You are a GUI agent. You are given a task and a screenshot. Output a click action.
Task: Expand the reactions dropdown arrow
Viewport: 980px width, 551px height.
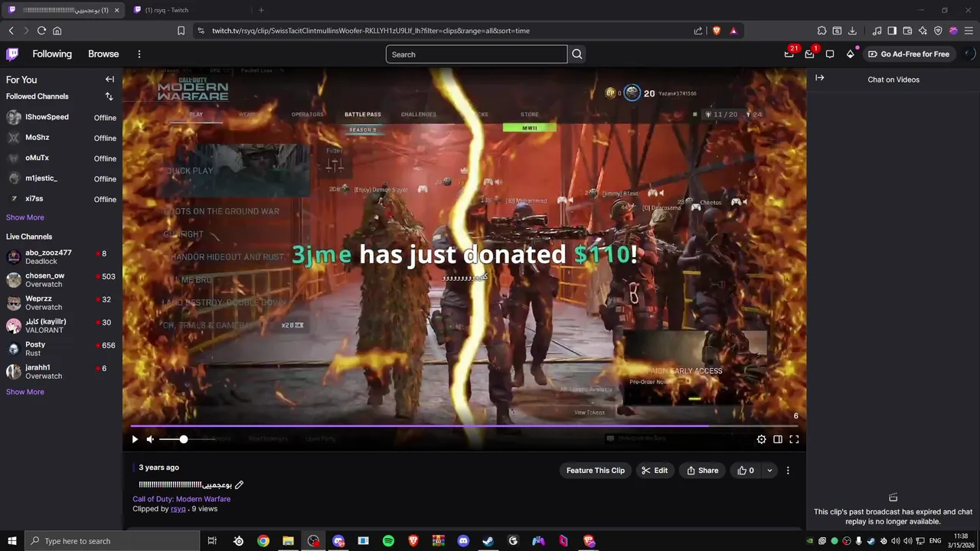coord(769,471)
